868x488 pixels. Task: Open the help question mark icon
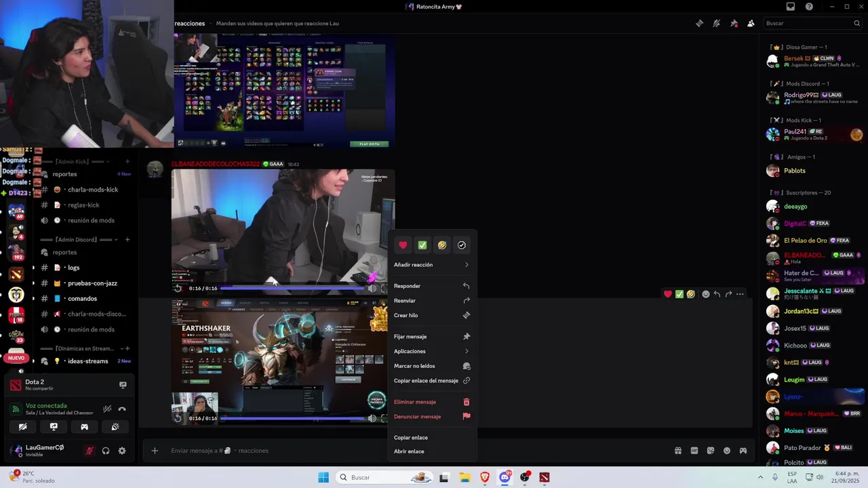(809, 7)
